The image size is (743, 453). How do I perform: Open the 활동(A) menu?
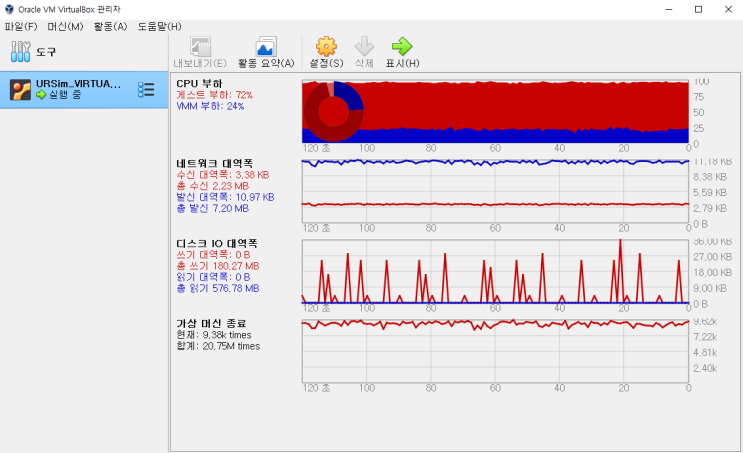point(110,27)
